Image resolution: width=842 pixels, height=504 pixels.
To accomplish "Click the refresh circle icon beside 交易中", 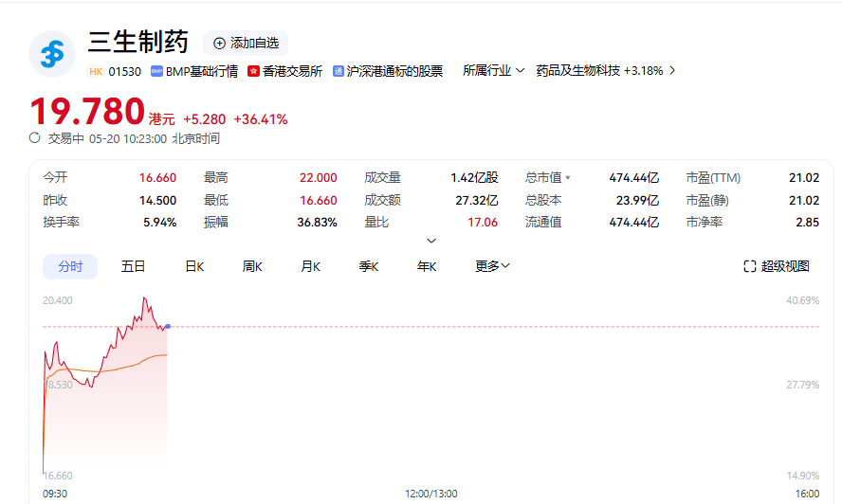I will click(35, 138).
